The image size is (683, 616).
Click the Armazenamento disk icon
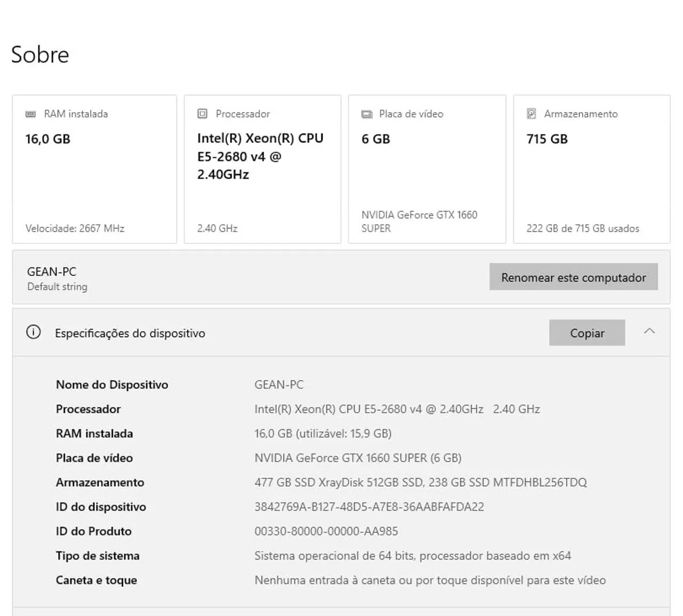pos(531,114)
